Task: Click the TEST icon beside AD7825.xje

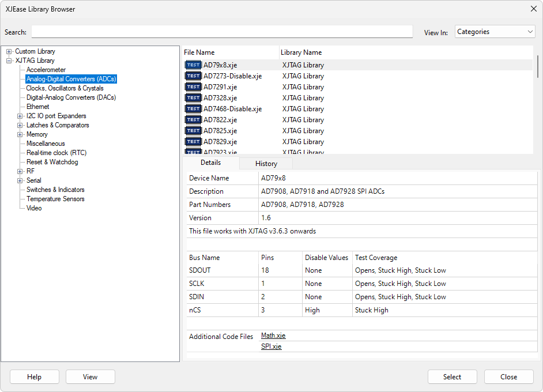Action: click(193, 131)
